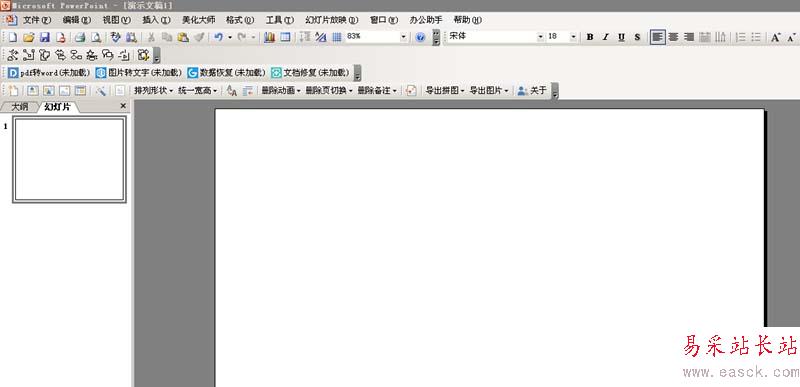The image size is (800, 387).
Task: Expand the shape editing toolbar options arrow
Action: [157, 56]
